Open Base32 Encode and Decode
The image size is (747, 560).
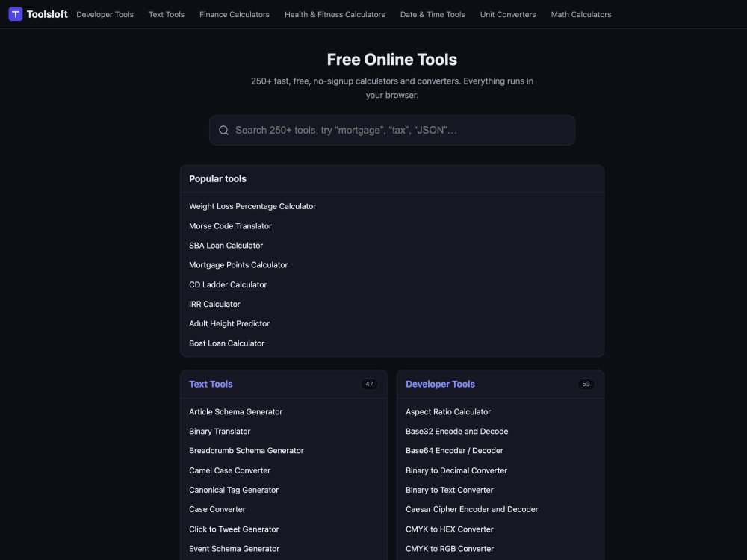(457, 432)
